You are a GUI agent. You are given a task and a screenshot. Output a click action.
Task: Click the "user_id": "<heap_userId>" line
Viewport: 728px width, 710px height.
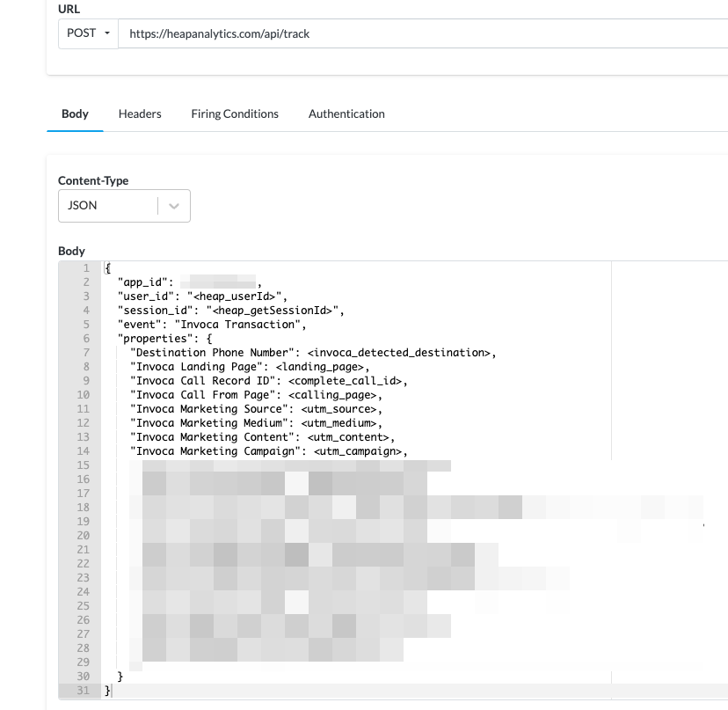click(x=202, y=296)
